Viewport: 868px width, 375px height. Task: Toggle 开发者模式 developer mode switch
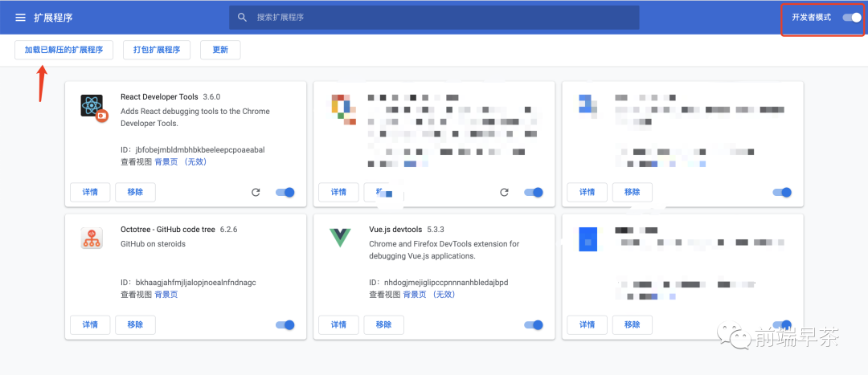(x=852, y=18)
